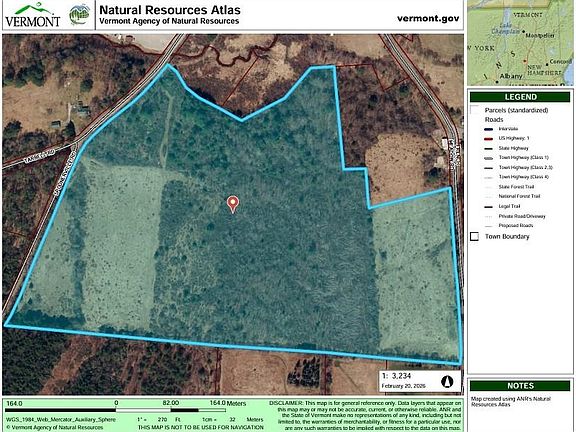576x432 pixels.
Task: Click the State Highway line swatch
Action: tap(488, 148)
